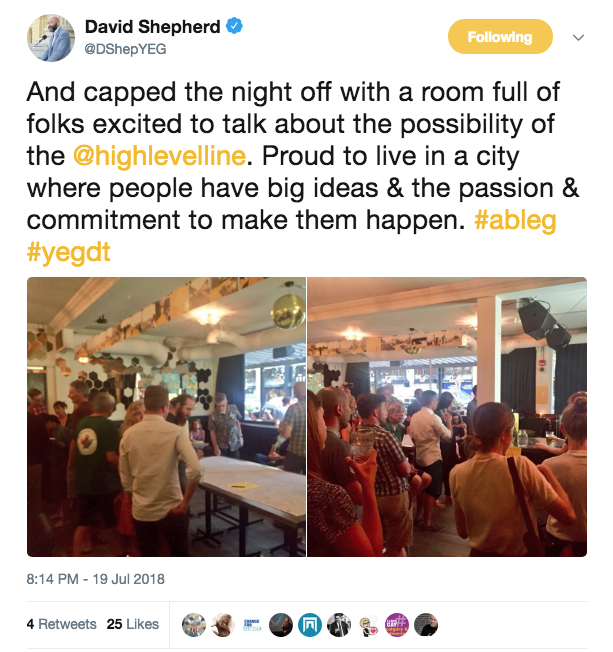Click the purple liker avatar

point(397,624)
